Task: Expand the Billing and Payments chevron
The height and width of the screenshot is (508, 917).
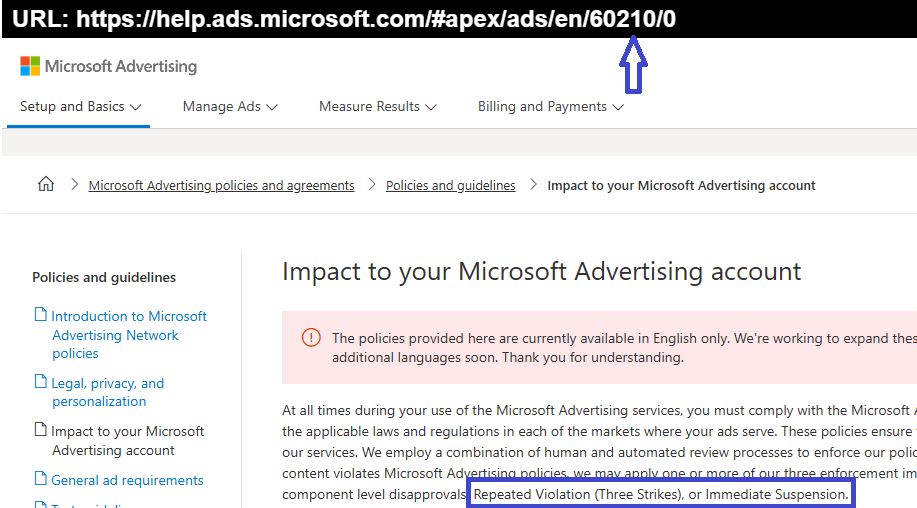Action: (x=618, y=108)
